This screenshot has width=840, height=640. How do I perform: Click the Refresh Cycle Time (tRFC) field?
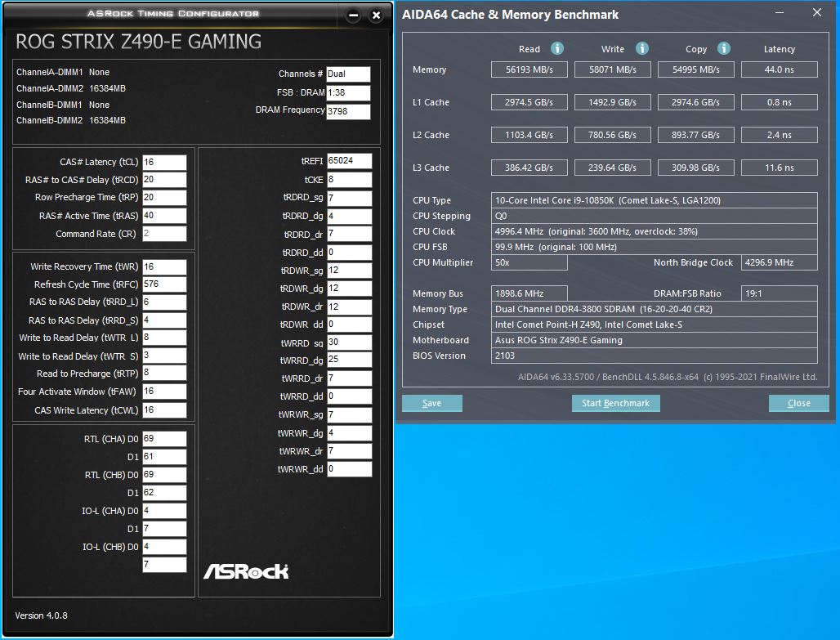pyautogui.click(x=164, y=284)
